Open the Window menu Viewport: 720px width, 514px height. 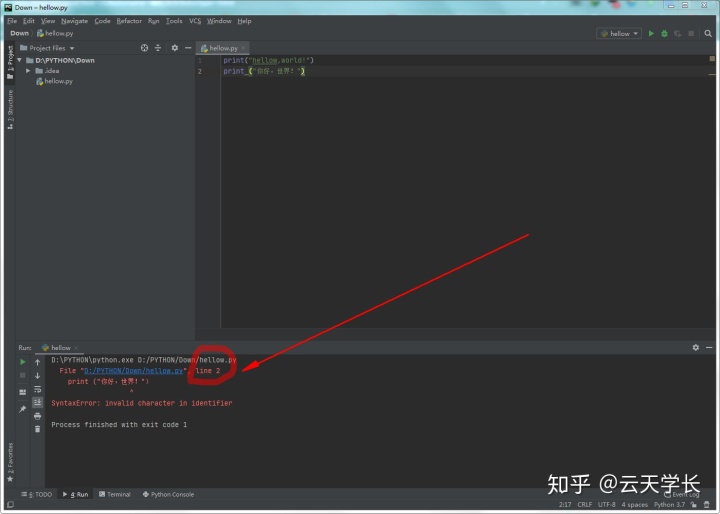coord(219,21)
